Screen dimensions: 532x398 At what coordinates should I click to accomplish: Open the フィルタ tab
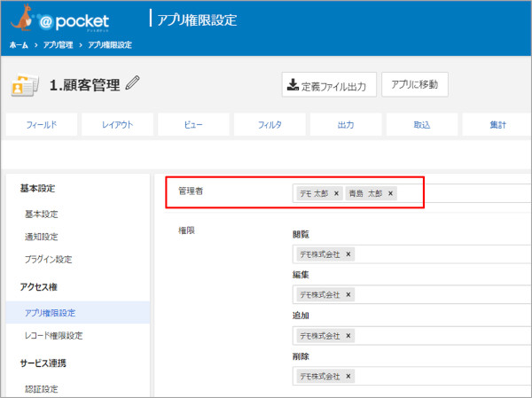(x=270, y=124)
